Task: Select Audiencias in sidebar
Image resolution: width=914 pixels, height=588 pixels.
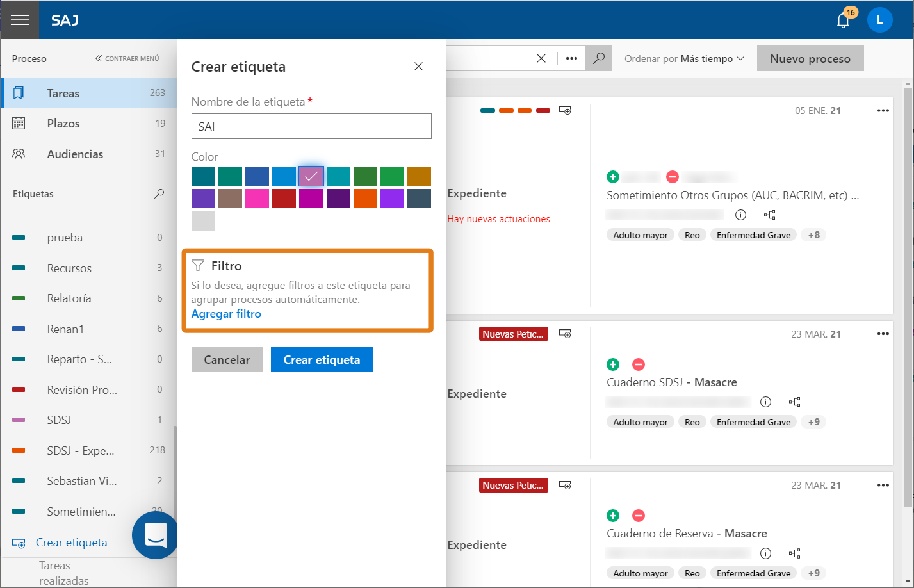Action: point(88,154)
